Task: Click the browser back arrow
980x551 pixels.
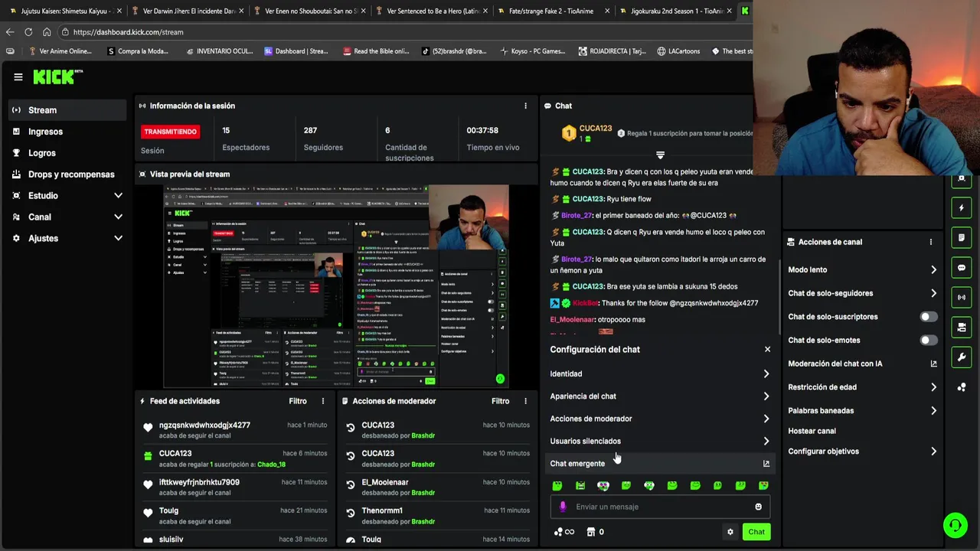Action: [10, 32]
